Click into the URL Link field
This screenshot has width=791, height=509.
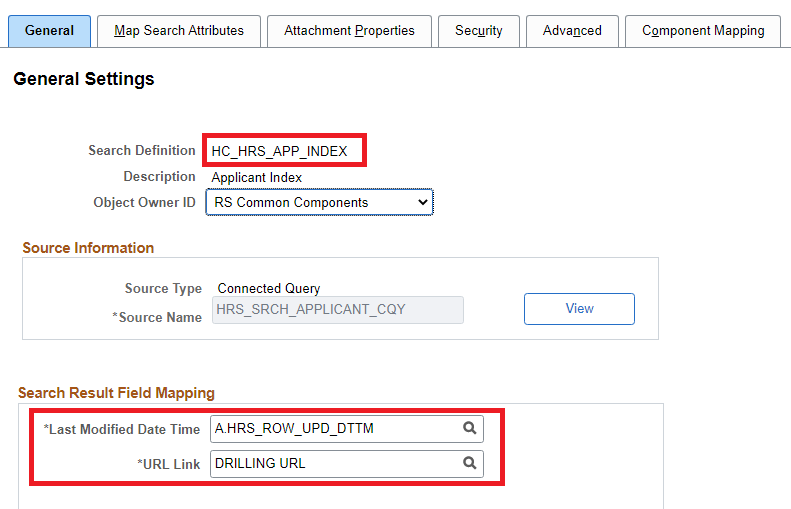pyautogui.click(x=335, y=464)
